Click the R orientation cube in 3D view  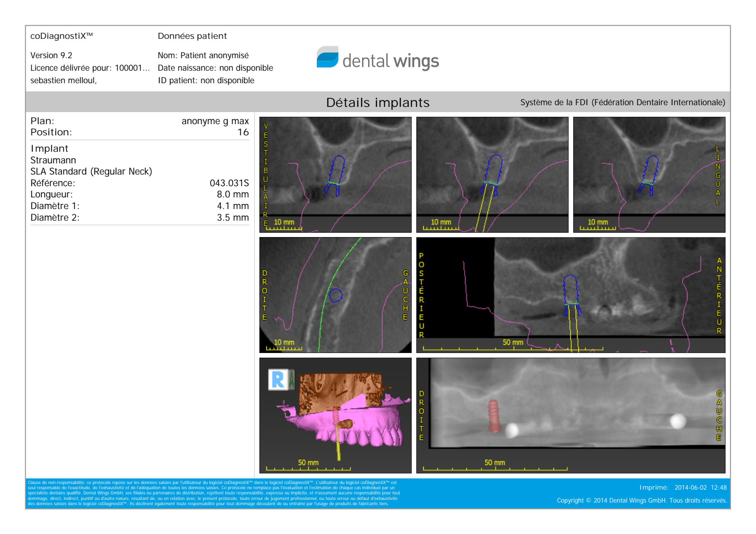click(x=278, y=380)
